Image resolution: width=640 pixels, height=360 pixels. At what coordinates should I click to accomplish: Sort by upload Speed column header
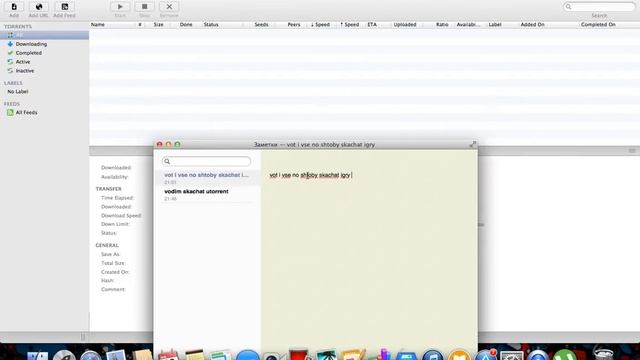350,24
